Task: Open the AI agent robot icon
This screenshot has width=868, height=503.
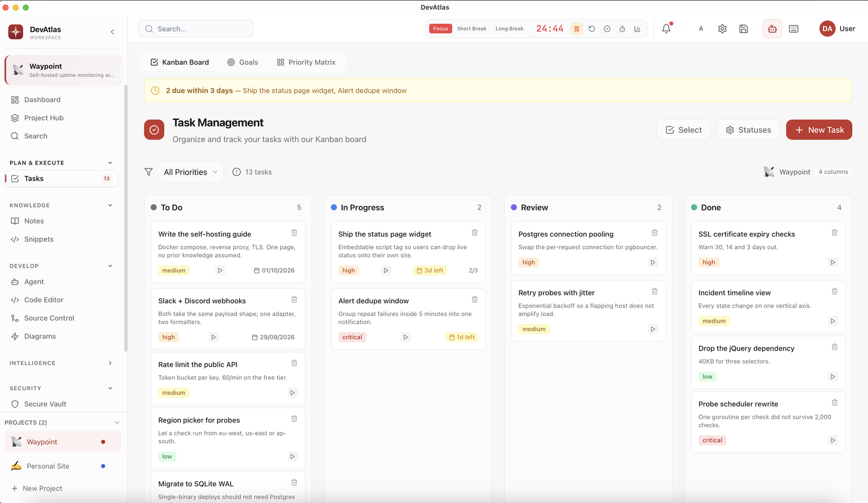Action: 773,29
